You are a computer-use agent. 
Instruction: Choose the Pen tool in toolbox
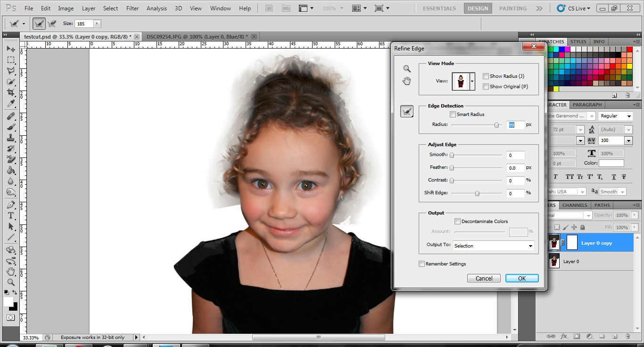tap(11, 205)
